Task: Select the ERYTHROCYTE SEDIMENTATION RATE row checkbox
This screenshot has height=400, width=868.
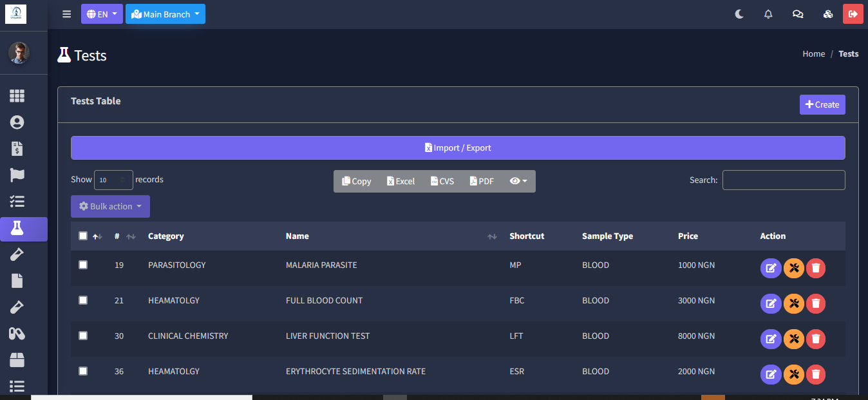Action: pyautogui.click(x=83, y=371)
